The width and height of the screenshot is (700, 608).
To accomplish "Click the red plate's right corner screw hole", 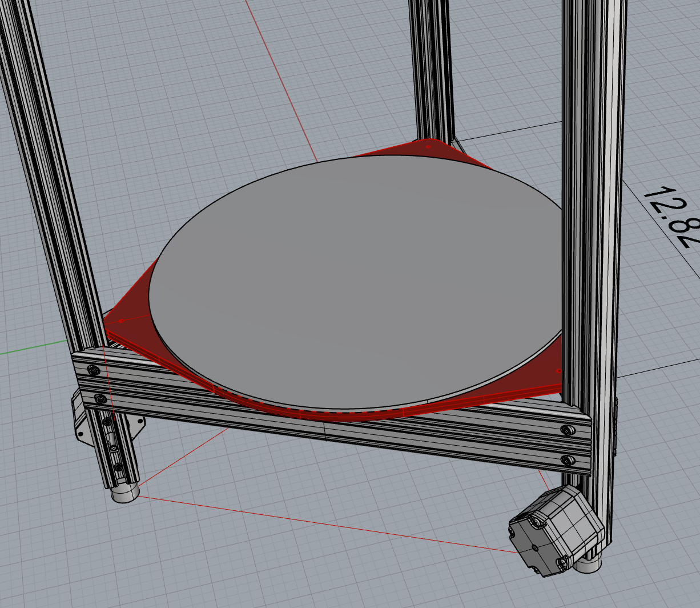I will tap(558, 371).
